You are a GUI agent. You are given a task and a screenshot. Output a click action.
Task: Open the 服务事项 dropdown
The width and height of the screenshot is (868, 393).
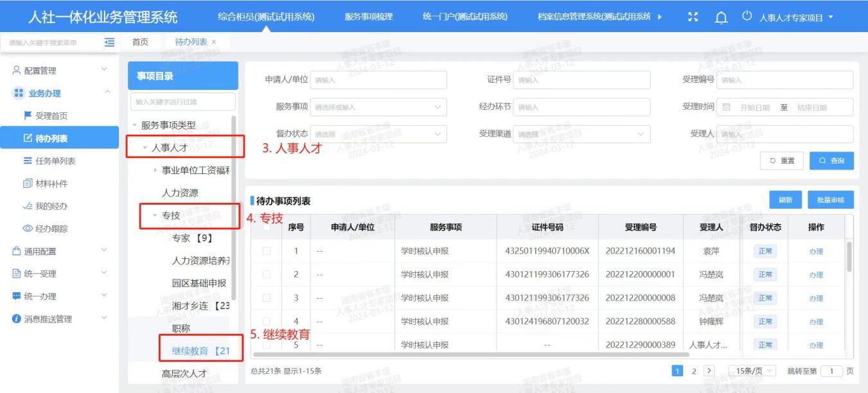point(378,107)
